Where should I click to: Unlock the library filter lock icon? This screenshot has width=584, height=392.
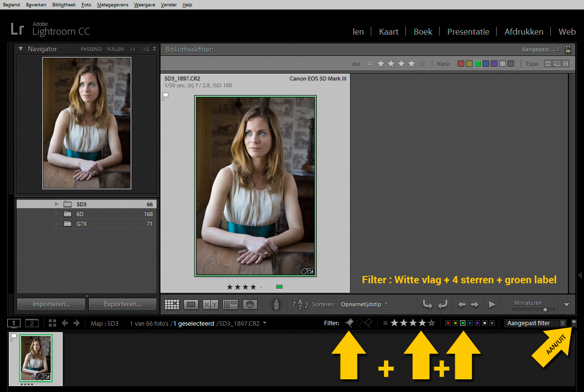point(568,49)
